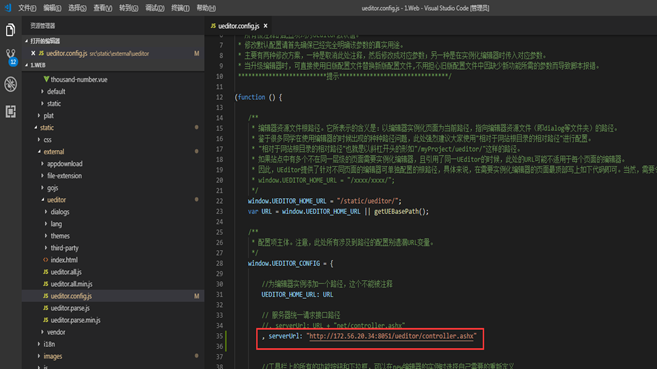Click the serverUrl link on line 35
Image resolution: width=657 pixels, height=369 pixels.
tap(391, 336)
